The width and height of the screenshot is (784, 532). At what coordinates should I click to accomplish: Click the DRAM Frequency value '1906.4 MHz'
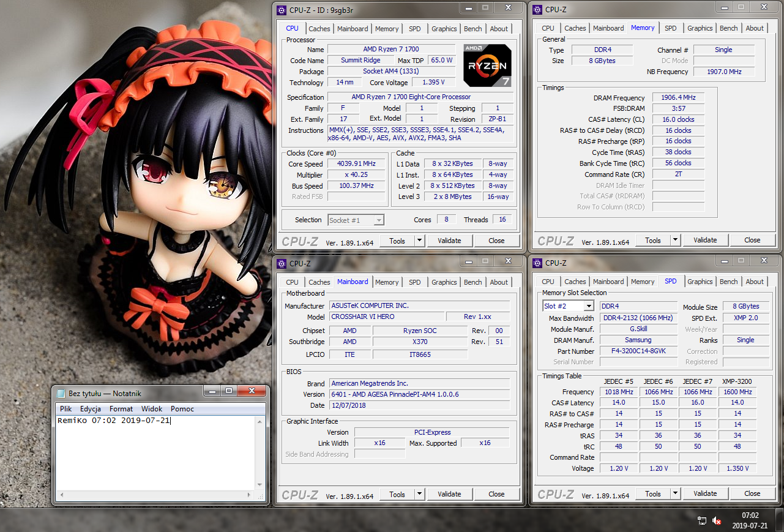pyautogui.click(x=678, y=98)
